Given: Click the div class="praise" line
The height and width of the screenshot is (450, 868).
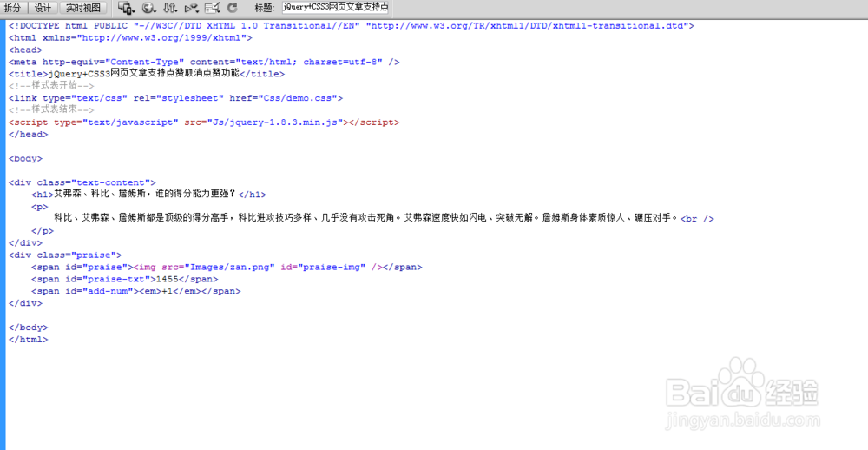Looking at the screenshot, I should [65, 255].
